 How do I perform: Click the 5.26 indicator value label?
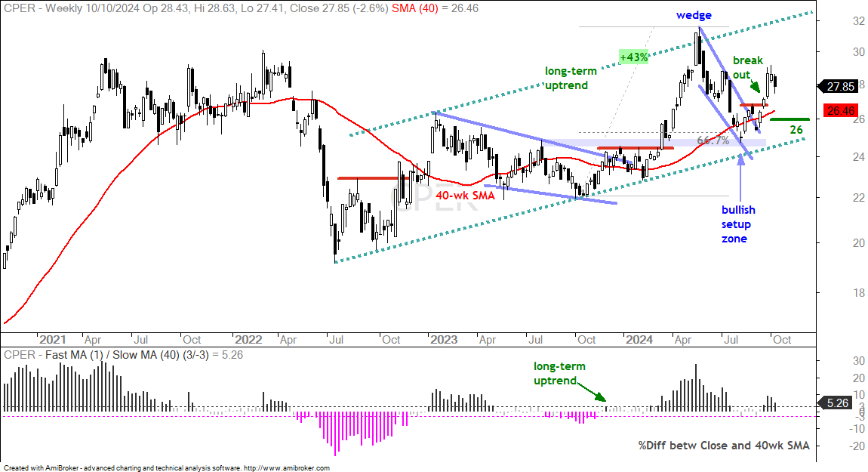tap(836, 403)
